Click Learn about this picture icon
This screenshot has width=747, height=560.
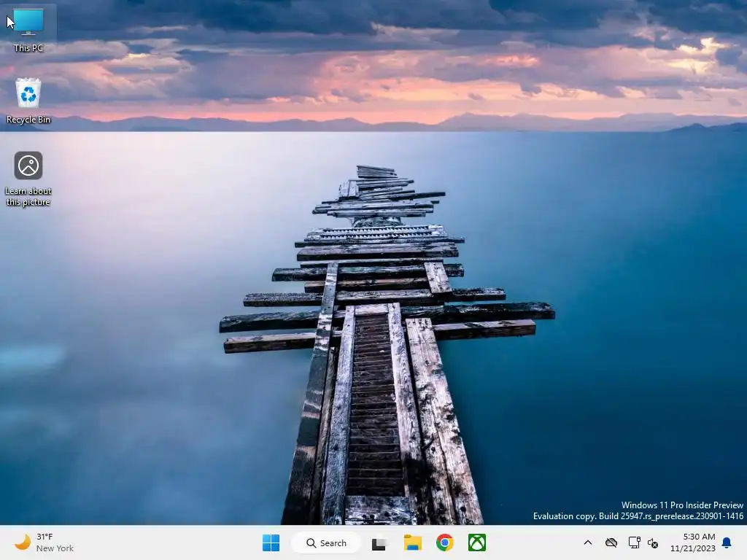pos(28,179)
